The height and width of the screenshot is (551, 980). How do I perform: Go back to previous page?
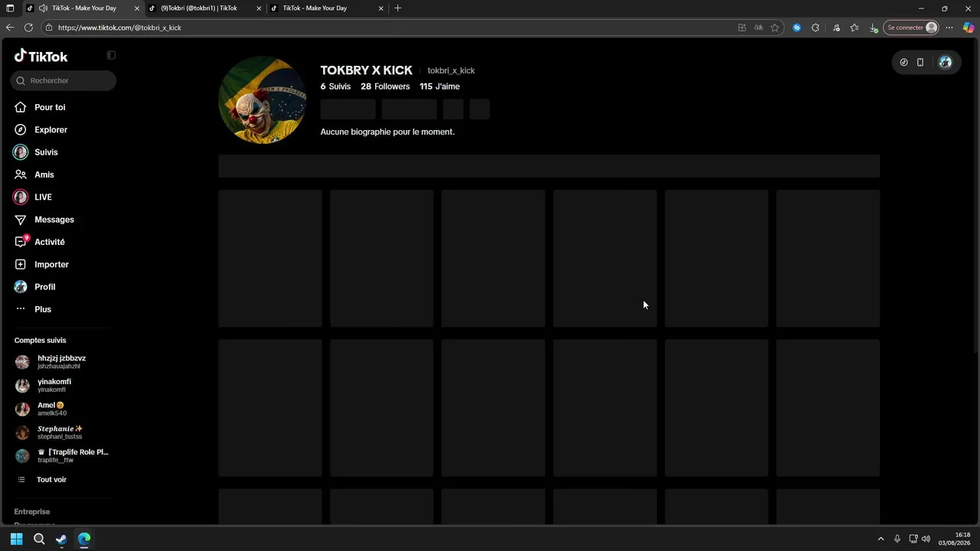(10, 28)
